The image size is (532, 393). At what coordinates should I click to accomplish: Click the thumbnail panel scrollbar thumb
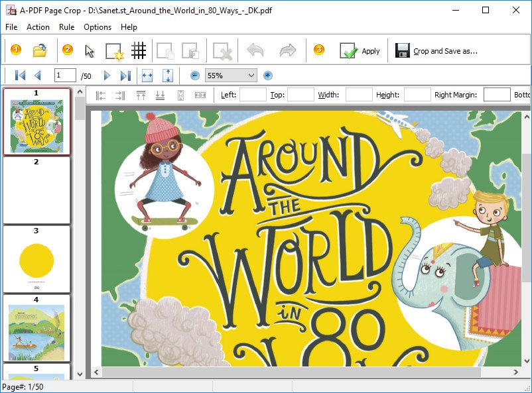[80, 108]
